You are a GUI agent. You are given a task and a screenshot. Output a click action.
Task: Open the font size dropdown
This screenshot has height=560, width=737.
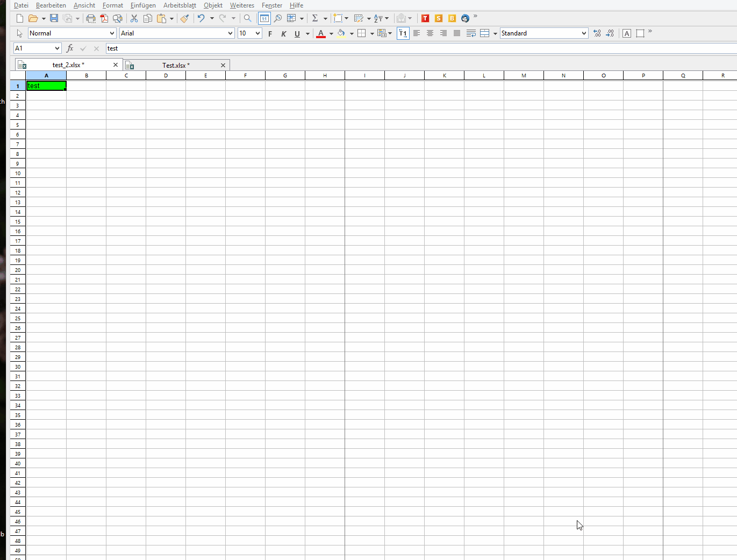(257, 33)
